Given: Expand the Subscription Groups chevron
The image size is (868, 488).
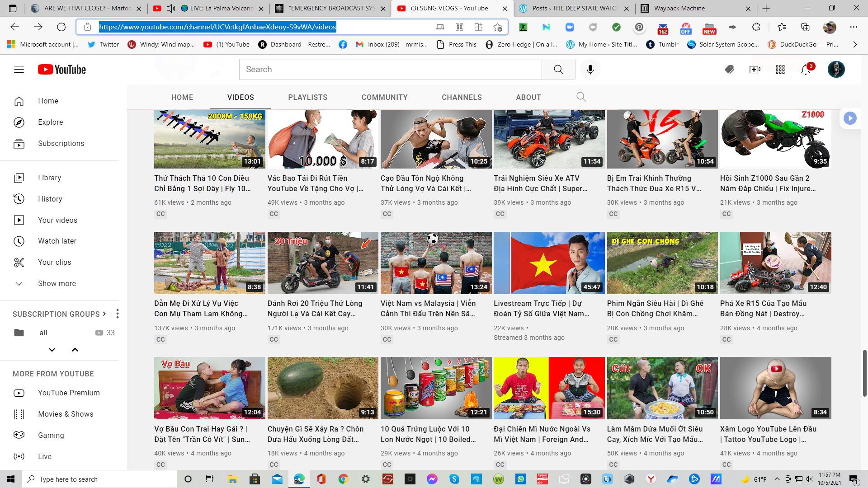Looking at the screenshot, I should point(104,314).
